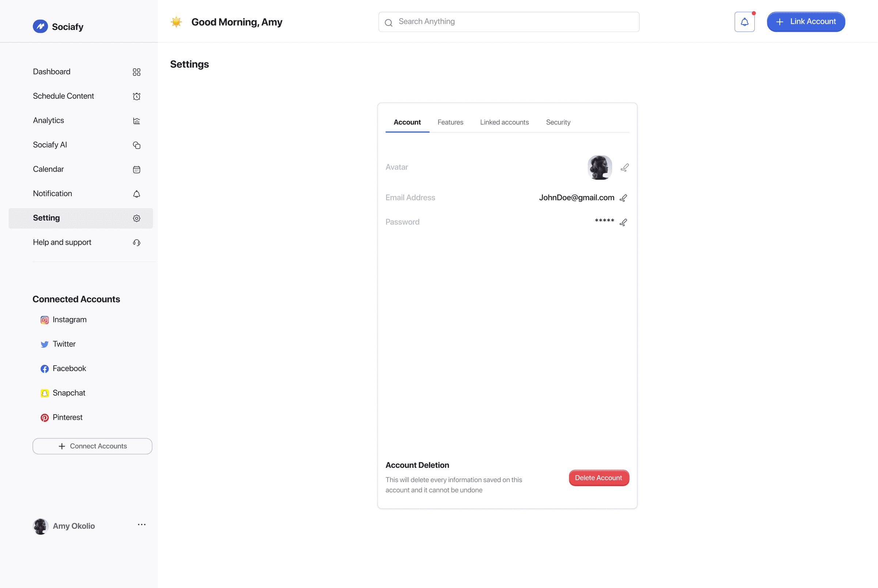Click the Sociafy logo icon
The width and height of the screenshot is (878, 588).
pos(40,26)
